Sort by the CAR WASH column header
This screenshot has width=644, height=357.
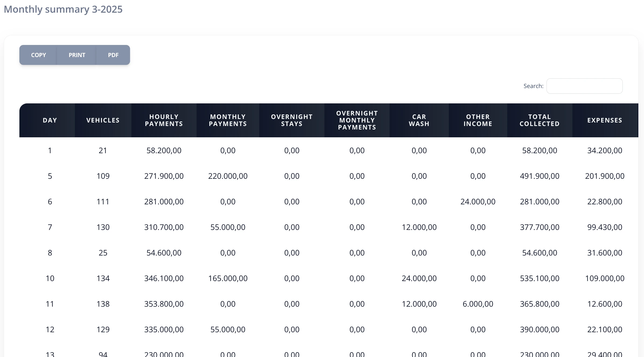pyautogui.click(x=419, y=120)
